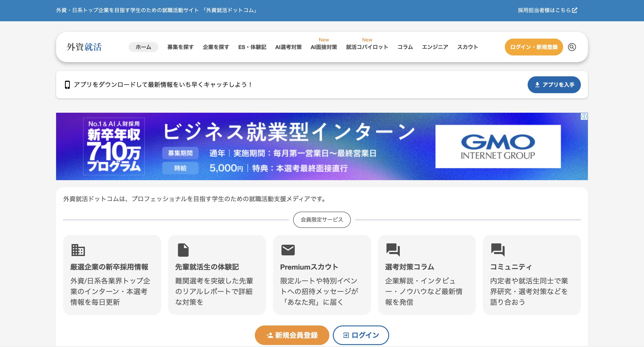
Task: Click the site tagline text in blue top bar
Action: tap(157, 10)
